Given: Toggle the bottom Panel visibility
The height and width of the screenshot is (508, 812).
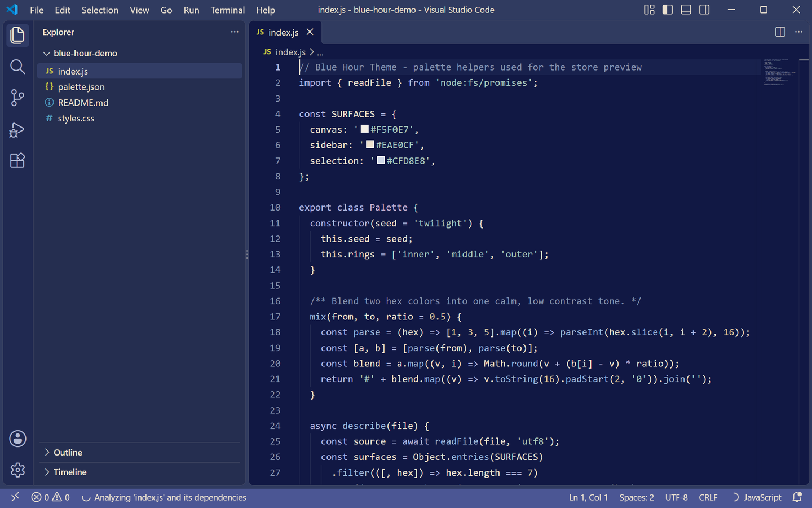Looking at the screenshot, I should click(x=686, y=10).
